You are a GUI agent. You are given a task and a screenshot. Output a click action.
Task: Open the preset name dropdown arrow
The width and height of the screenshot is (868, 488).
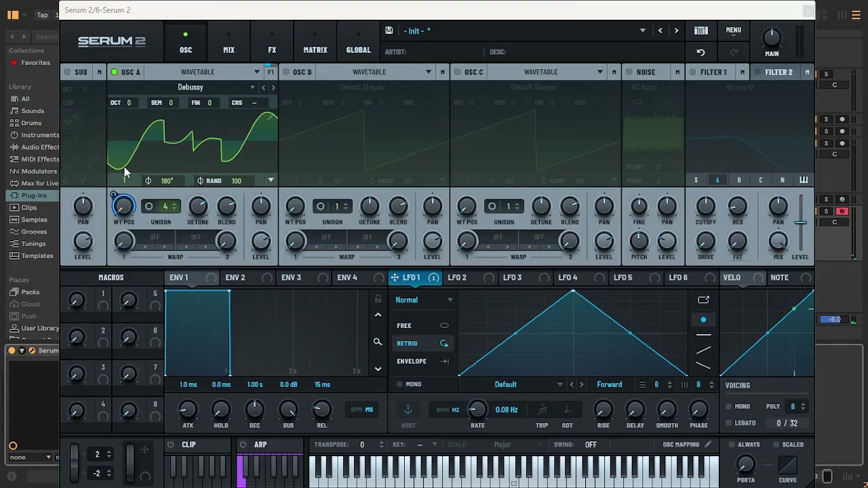point(642,30)
